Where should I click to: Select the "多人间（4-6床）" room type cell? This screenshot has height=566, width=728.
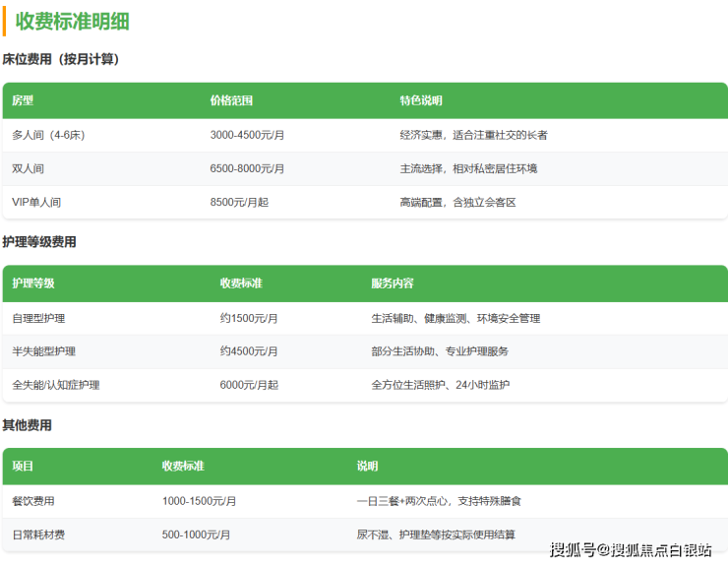point(48,135)
